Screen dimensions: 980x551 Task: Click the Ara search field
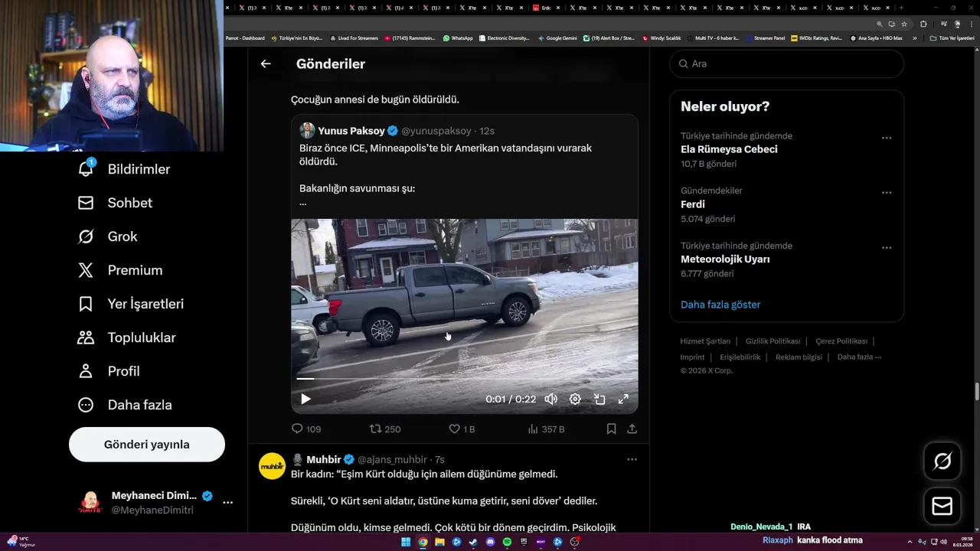pyautogui.click(x=786, y=64)
